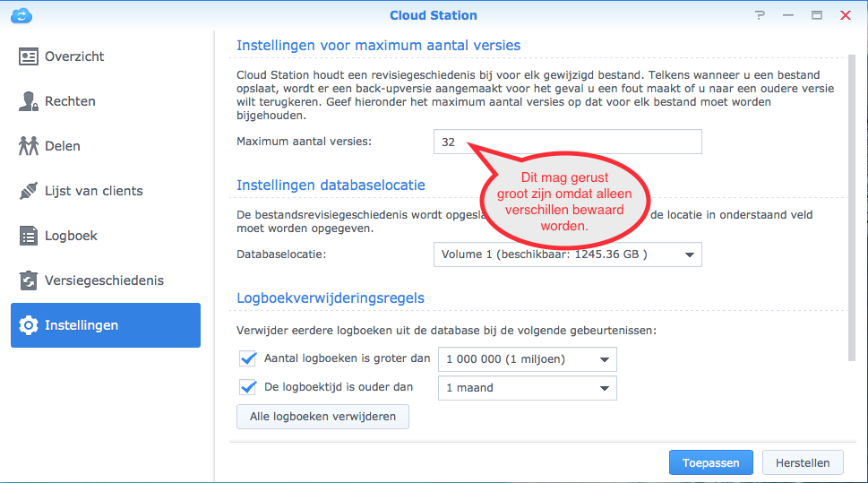
Task: Open help via question mark icon
Action: coord(760,15)
